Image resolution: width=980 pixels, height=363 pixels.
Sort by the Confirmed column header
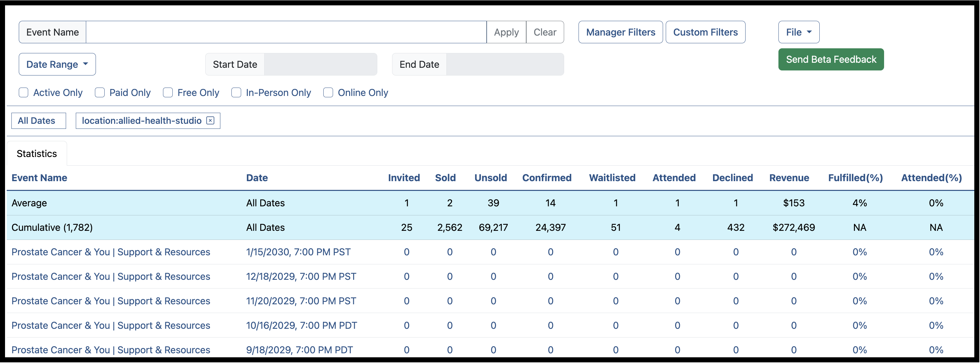547,178
